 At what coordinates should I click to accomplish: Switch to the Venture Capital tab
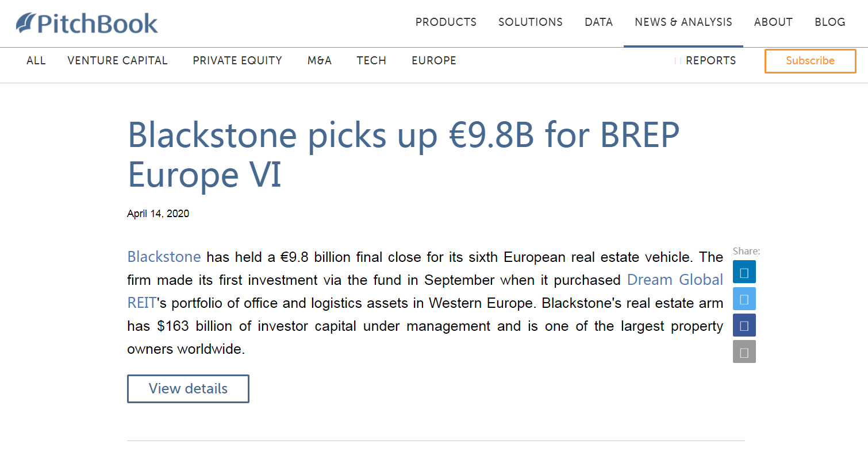coord(117,60)
